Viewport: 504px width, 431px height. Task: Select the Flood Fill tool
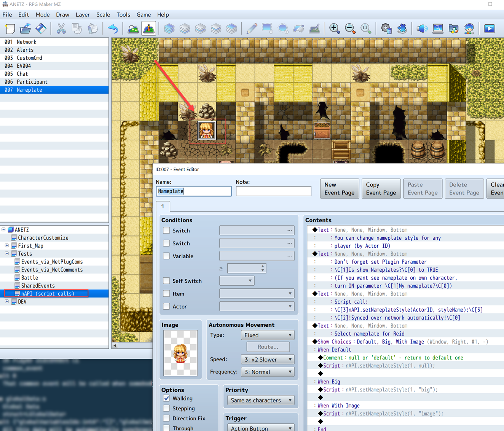click(x=299, y=29)
